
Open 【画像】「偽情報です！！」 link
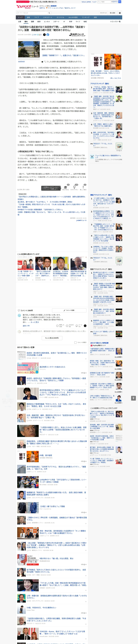[63, 55]
